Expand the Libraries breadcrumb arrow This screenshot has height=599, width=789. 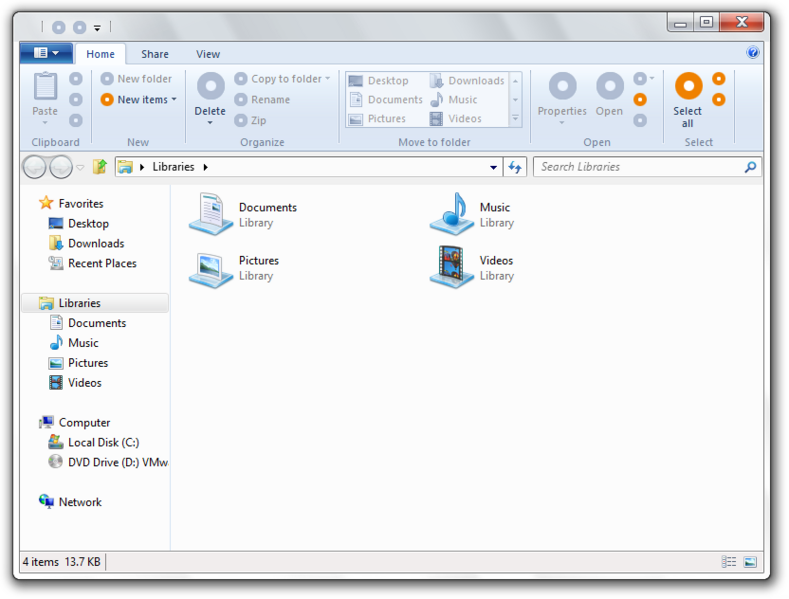pos(205,167)
